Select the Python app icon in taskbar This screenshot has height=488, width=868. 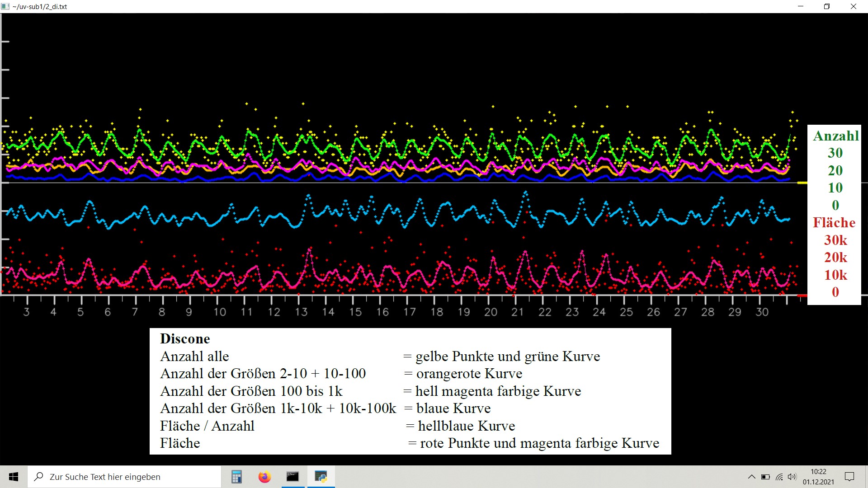point(321,477)
